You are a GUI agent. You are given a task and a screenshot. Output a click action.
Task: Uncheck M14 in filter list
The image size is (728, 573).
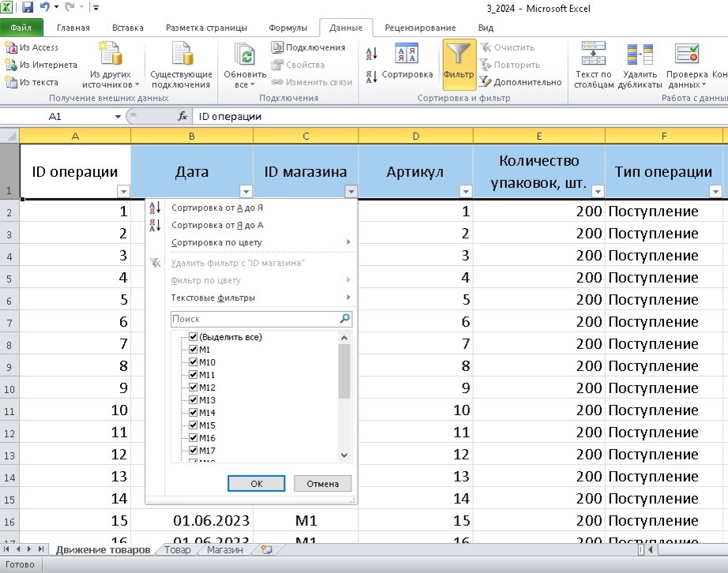[193, 413]
